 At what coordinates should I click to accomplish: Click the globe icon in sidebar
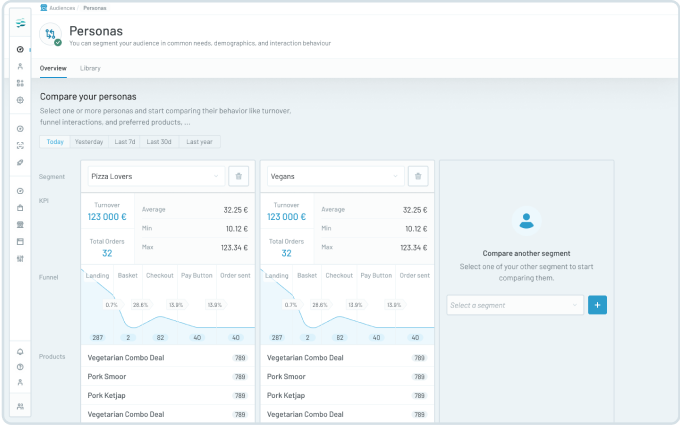pyautogui.click(x=20, y=100)
